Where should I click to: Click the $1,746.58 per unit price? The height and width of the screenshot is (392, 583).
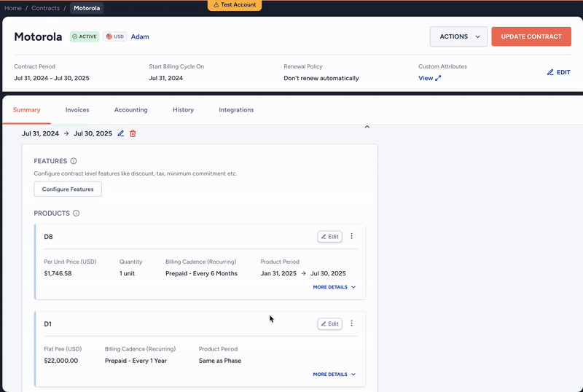click(58, 273)
